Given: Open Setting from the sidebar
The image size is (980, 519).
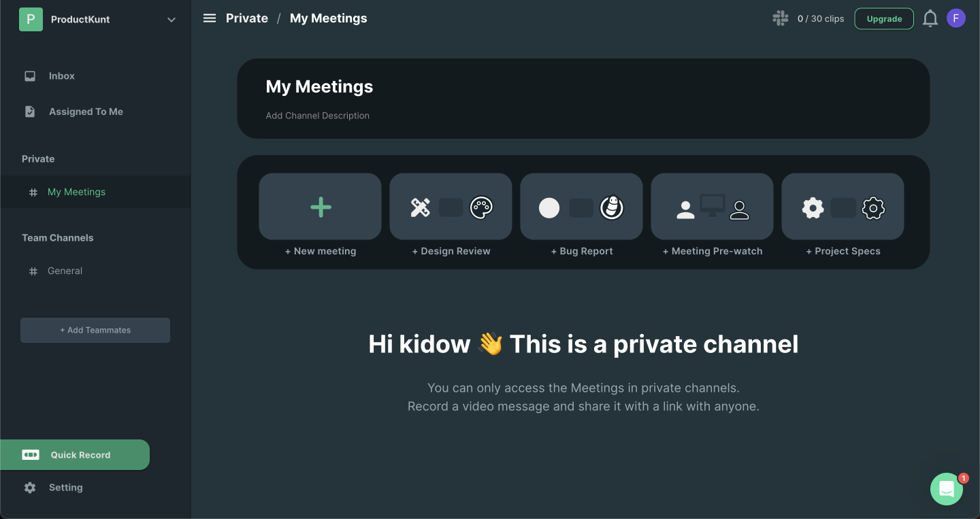Looking at the screenshot, I should (65, 488).
